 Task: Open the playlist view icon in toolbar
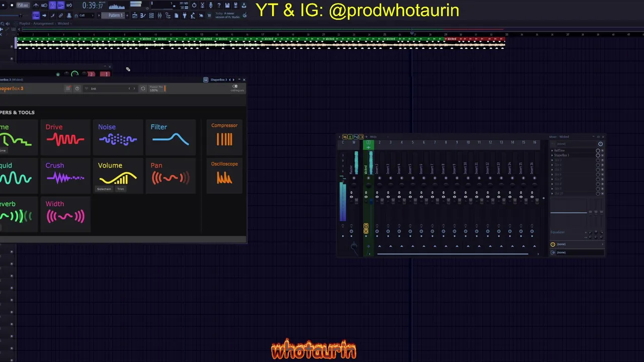point(135,16)
